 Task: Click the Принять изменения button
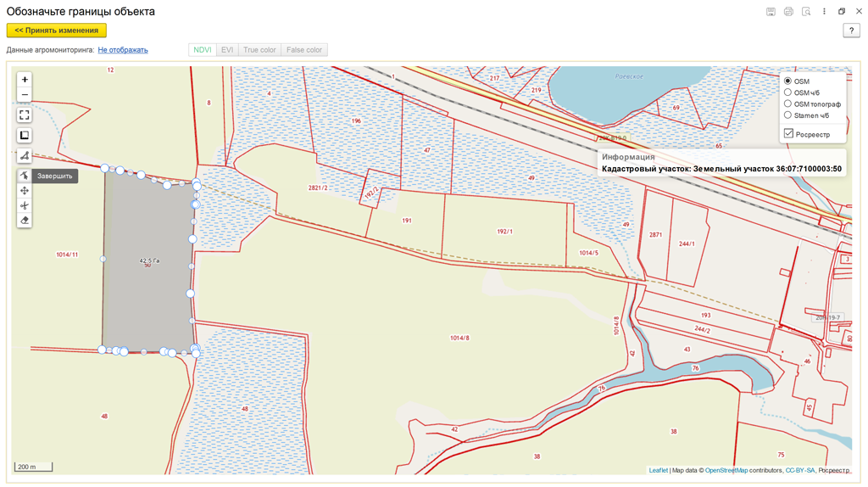[x=57, y=31]
